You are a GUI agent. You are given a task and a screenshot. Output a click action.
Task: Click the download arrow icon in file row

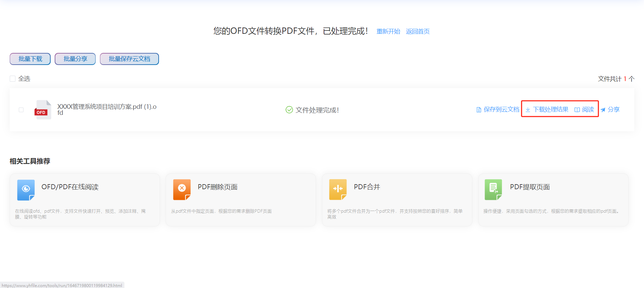[528, 110]
